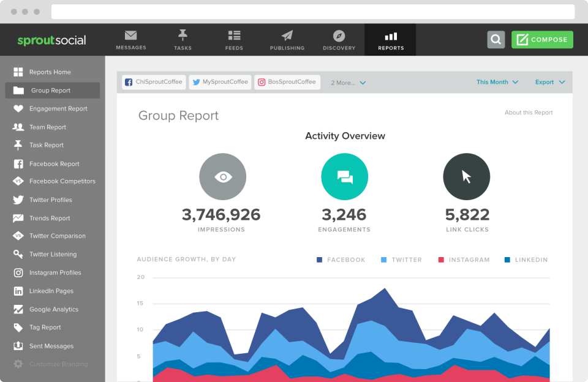This screenshot has width=588, height=382.
Task: Select Twitter Listening label
Action: click(x=53, y=254)
